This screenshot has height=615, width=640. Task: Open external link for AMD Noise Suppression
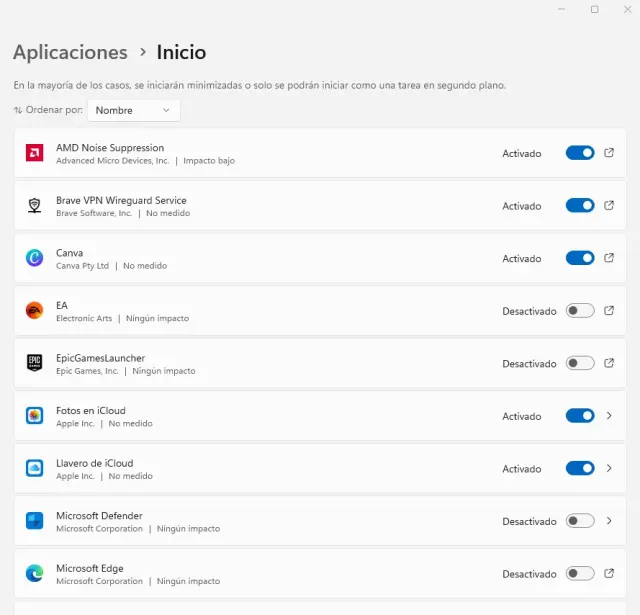(x=609, y=153)
